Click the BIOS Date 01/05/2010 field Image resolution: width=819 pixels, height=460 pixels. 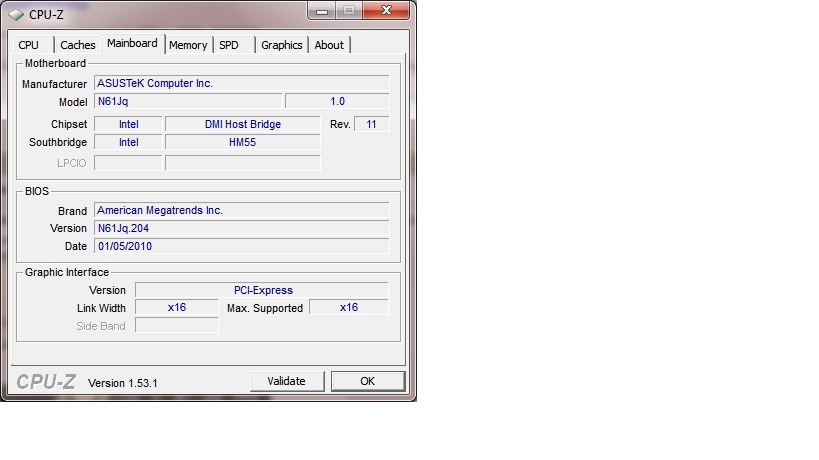[241, 246]
